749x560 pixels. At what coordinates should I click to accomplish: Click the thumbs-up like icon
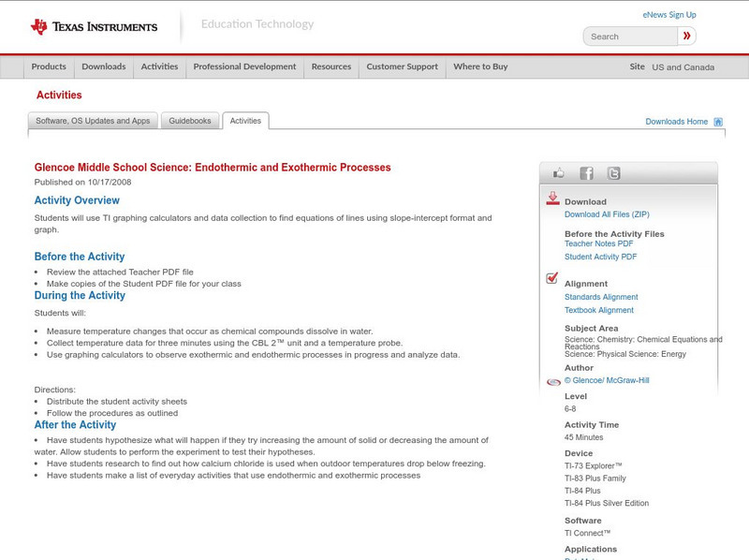558,173
